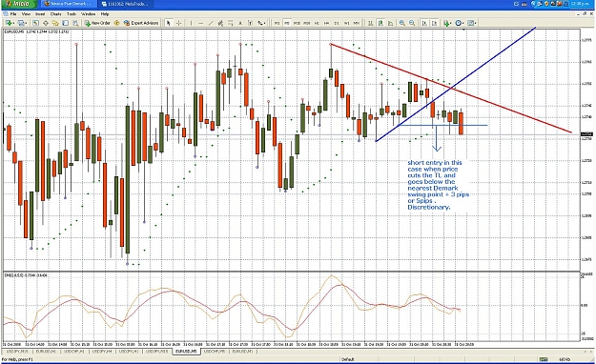Open the File menu
Viewport: 596px width, 364px height.
click(x=13, y=14)
